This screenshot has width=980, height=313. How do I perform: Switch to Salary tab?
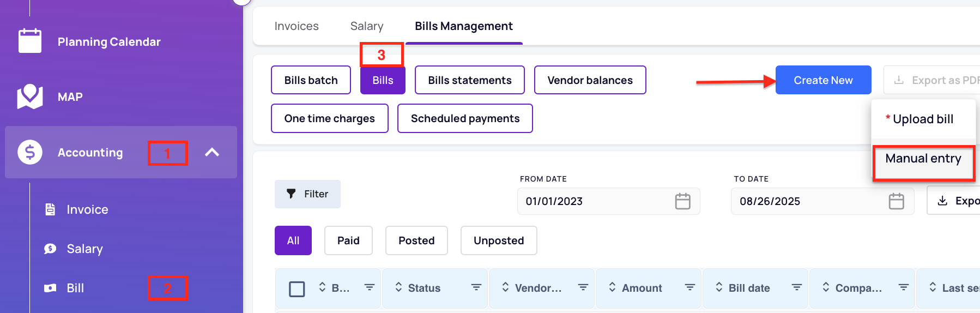pos(367,26)
